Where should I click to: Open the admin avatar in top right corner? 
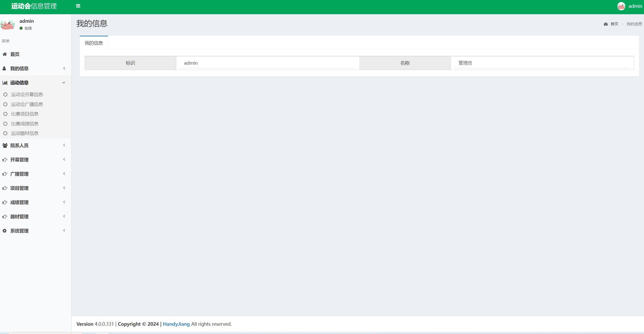pos(621,6)
